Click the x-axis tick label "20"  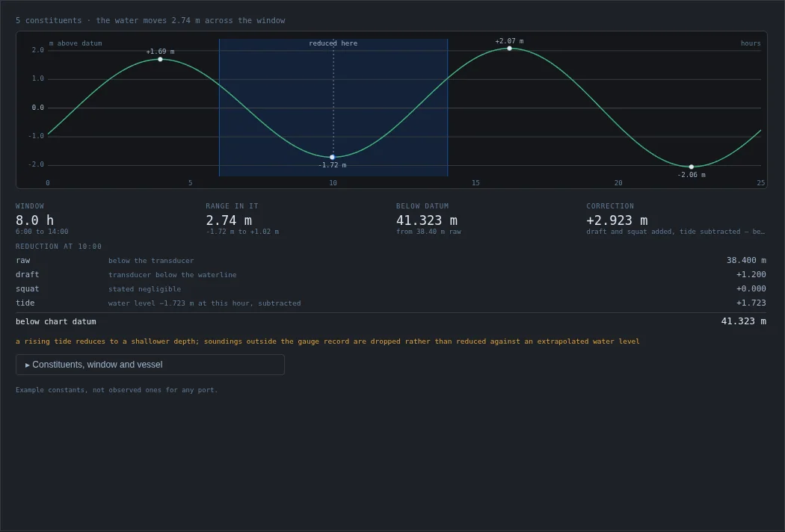[x=618, y=183]
